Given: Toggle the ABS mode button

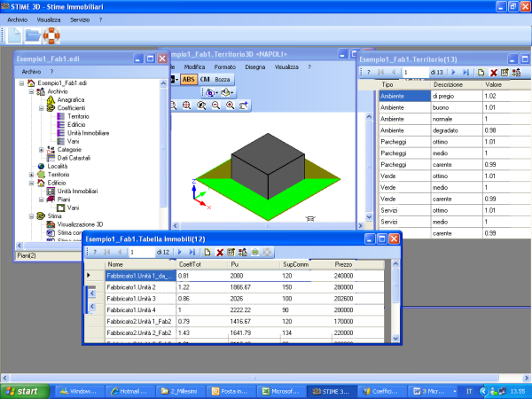Looking at the screenshot, I should point(189,79).
